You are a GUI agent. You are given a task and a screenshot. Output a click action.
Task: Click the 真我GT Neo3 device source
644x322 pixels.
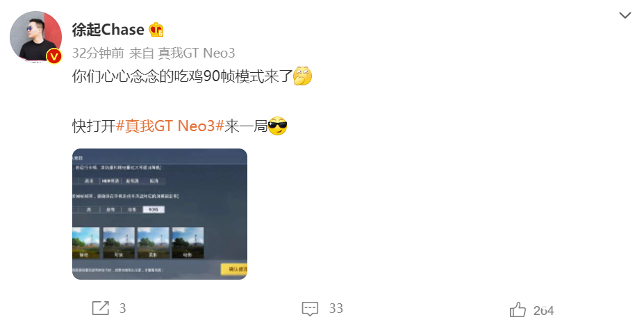(x=197, y=53)
